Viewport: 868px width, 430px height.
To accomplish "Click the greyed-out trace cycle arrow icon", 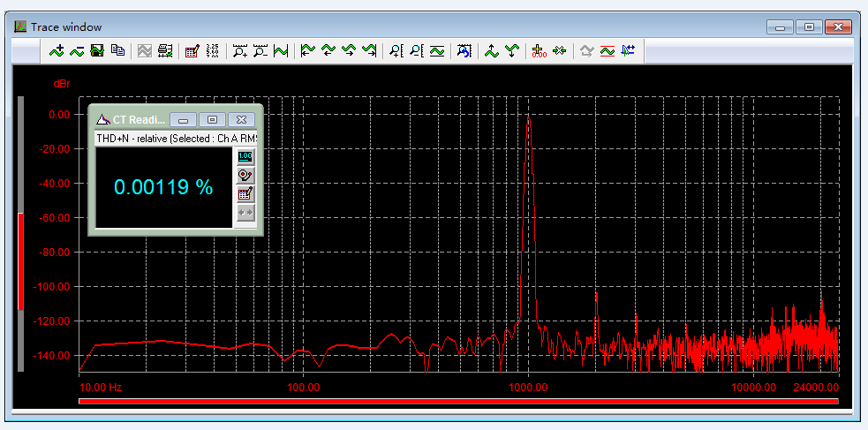I will click(587, 51).
